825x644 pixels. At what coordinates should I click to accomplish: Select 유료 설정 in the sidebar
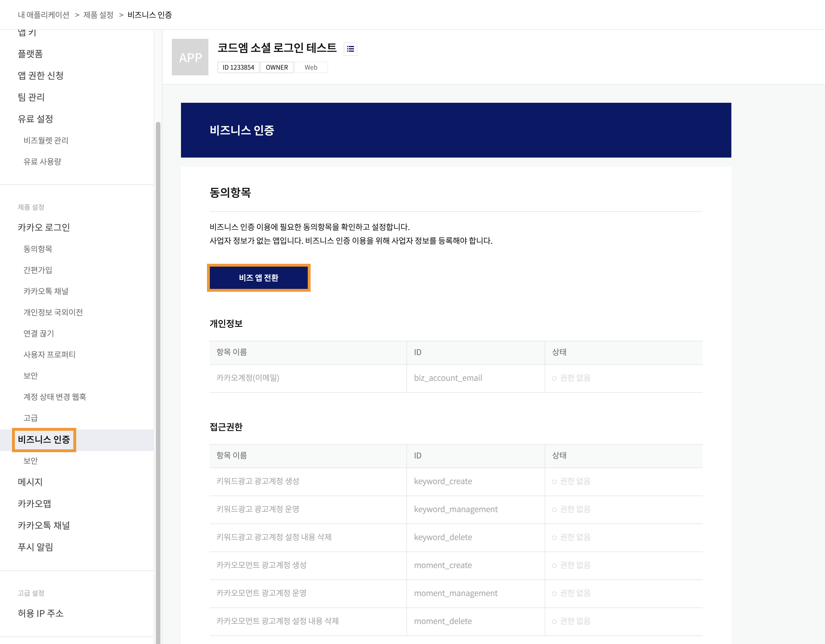click(35, 119)
